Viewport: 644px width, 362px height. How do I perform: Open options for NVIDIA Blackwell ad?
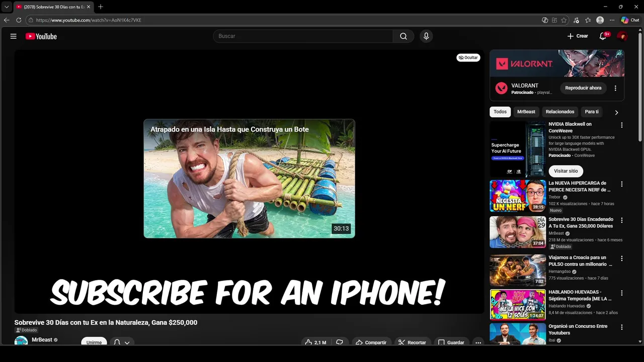click(621, 125)
